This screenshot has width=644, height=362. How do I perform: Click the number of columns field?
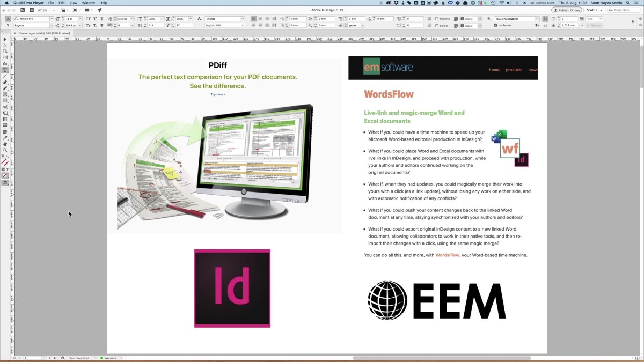point(568,19)
